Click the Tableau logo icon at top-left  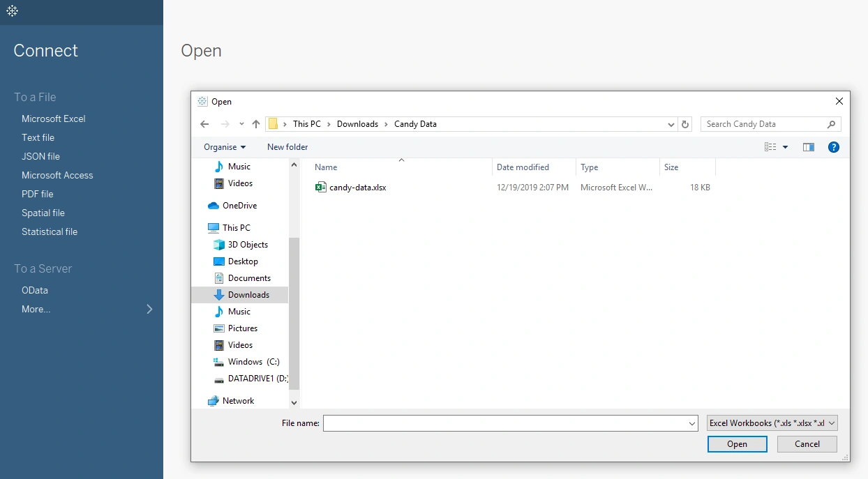(12, 11)
